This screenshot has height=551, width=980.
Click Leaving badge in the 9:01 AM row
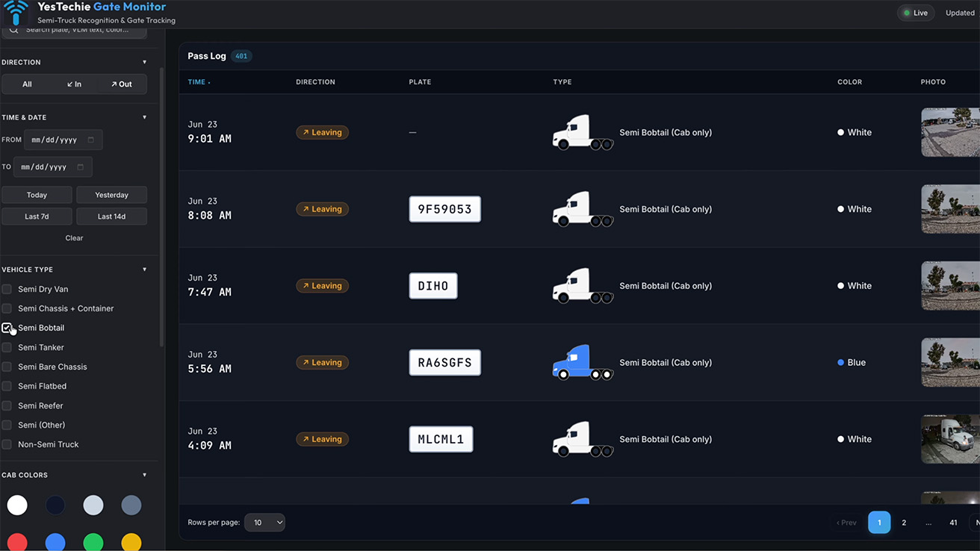pos(322,132)
